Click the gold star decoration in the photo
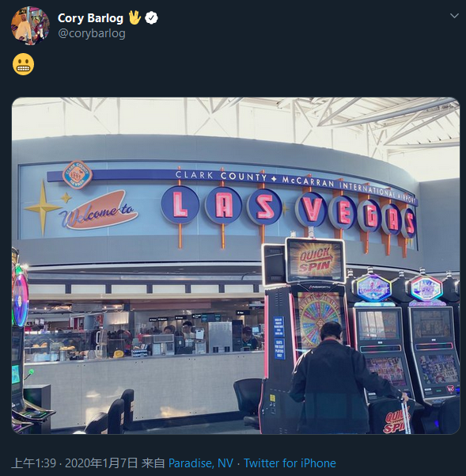This screenshot has height=476, width=466. tap(43, 208)
